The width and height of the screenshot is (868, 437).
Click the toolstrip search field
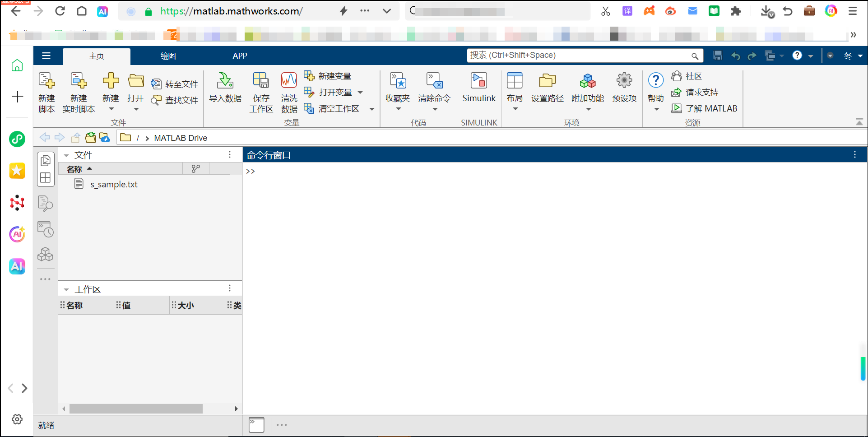(x=585, y=56)
